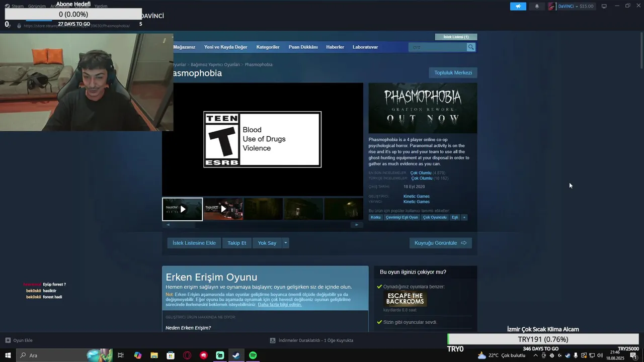Click Kuyruğu Görüntüle queue button
The height and width of the screenshot is (362, 644).
click(440, 243)
